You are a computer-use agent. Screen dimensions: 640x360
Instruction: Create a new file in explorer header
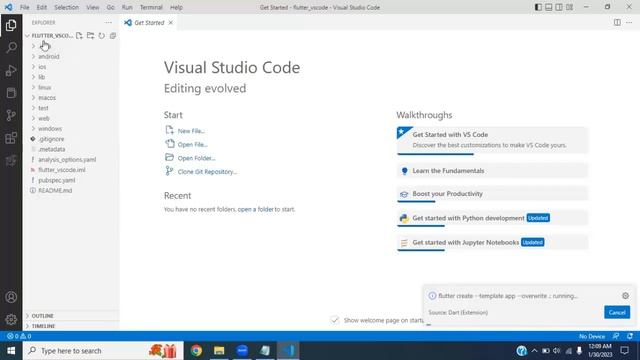click(79, 36)
